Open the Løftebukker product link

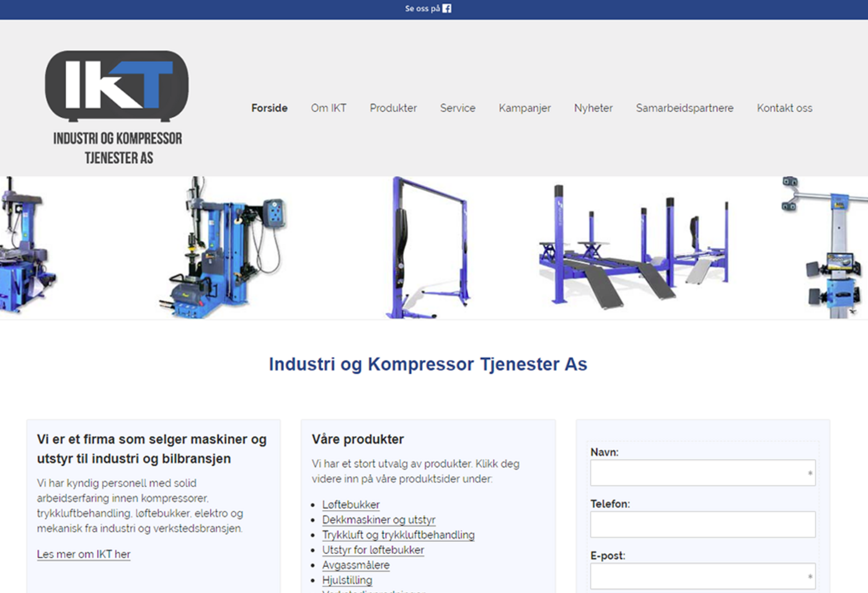point(351,504)
